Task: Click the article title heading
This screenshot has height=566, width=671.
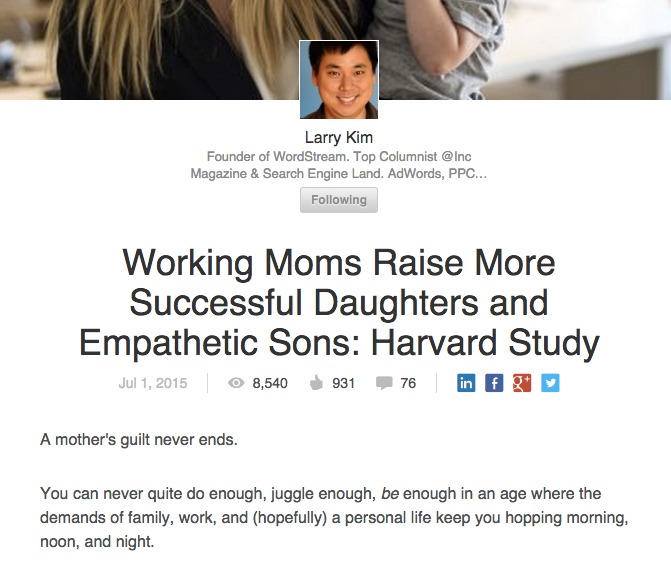Action: coord(339,302)
